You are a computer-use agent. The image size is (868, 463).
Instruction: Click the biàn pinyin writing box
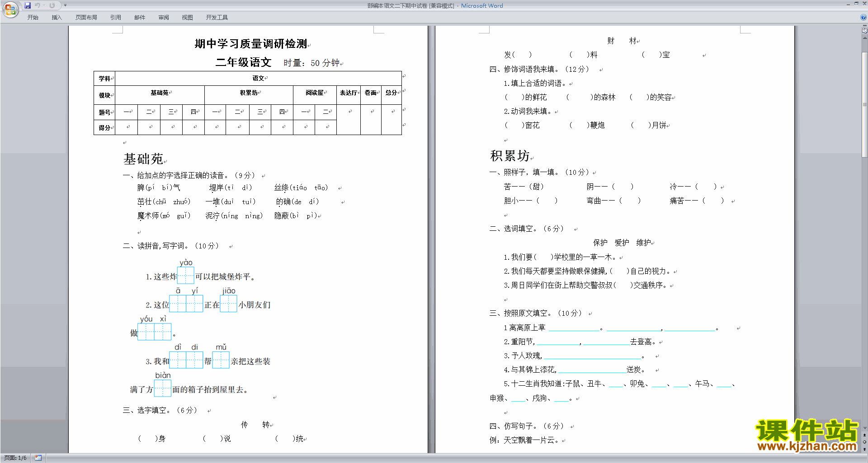[163, 388]
